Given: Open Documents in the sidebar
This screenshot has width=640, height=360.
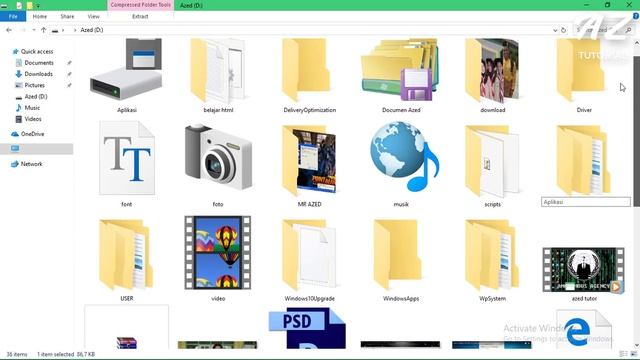Looking at the screenshot, I should 39,63.
